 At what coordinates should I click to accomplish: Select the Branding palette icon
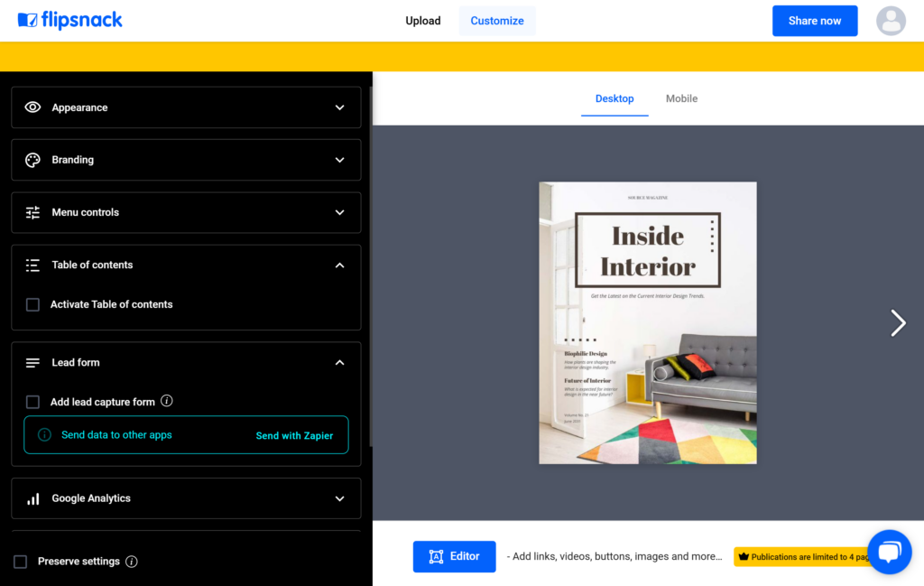click(x=33, y=160)
